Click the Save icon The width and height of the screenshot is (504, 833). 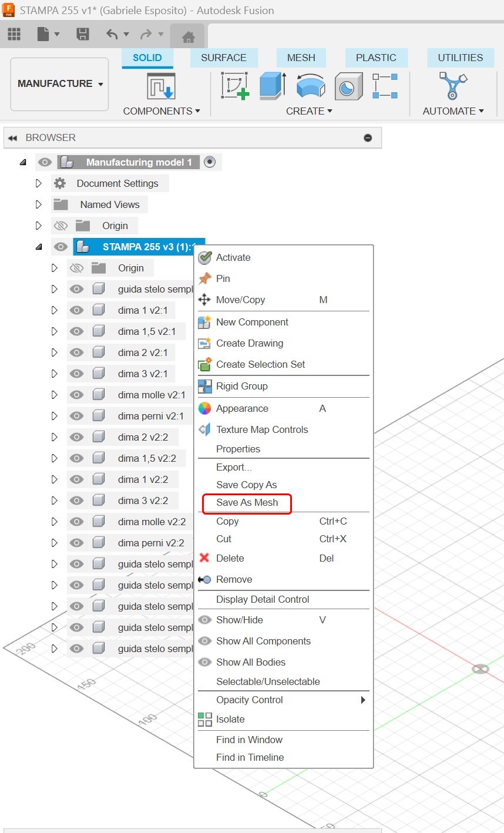pos(82,34)
